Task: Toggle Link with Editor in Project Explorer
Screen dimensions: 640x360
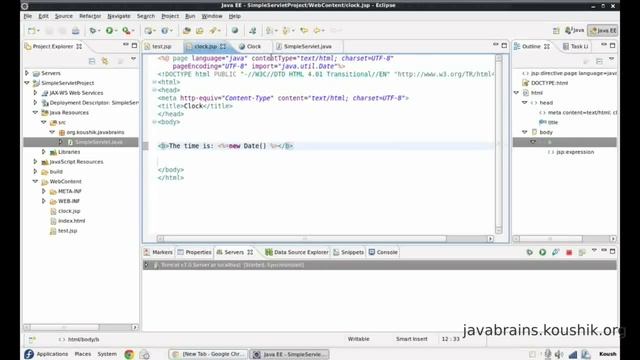Action: coord(105,61)
